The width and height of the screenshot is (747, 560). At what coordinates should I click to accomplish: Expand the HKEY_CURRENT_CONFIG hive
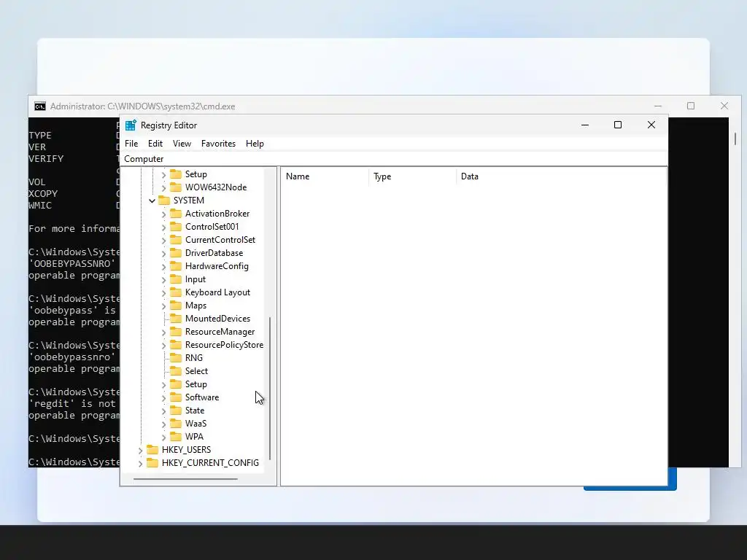click(140, 463)
